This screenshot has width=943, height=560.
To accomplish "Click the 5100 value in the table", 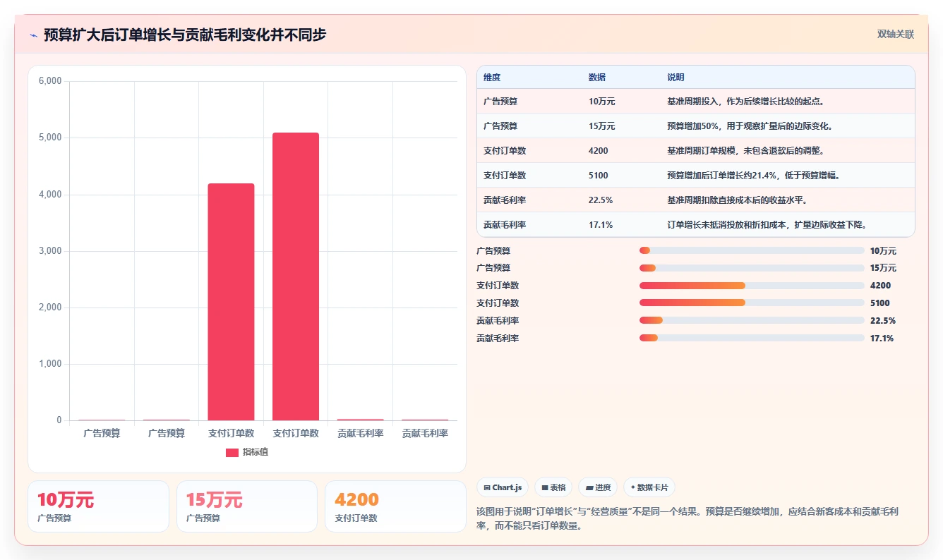I will (598, 176).
